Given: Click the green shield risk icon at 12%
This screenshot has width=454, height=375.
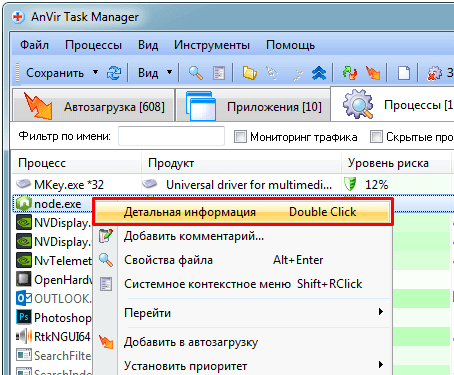Looking at the screenshot, I should 350,184.
